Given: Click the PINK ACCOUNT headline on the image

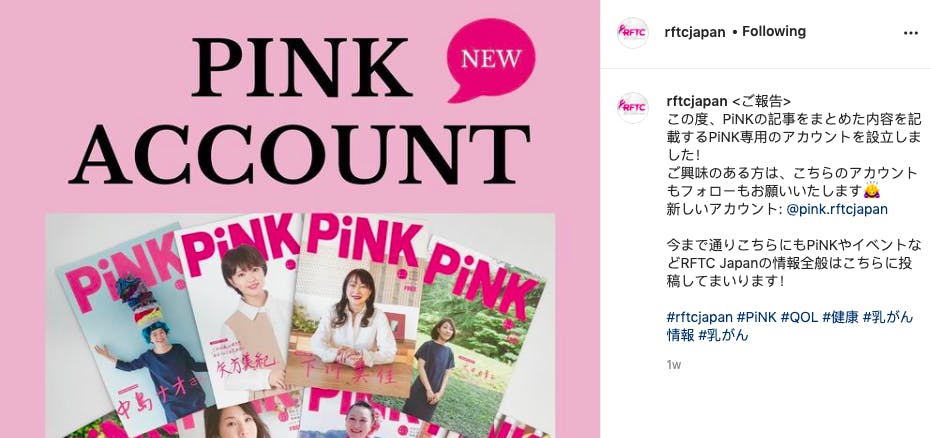Looking at the screenshot, I should click(x=300, y=110).
